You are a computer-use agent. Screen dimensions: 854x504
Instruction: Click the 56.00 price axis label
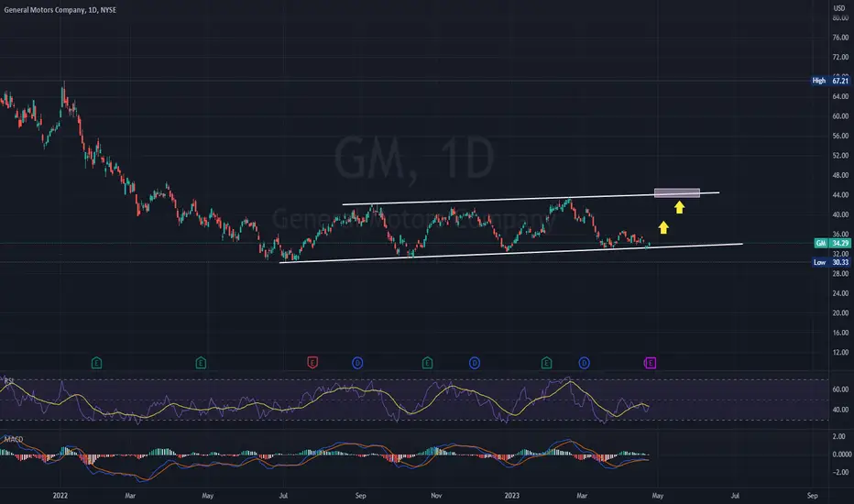click(840, 136)
